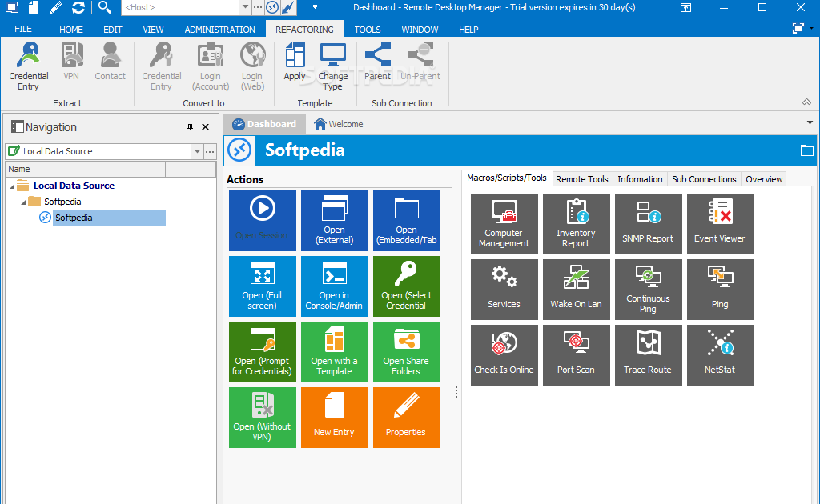This screenshot has height=504, width=820.
Task: Click Open (Without VPN) tile
Action: pos(262,418)
